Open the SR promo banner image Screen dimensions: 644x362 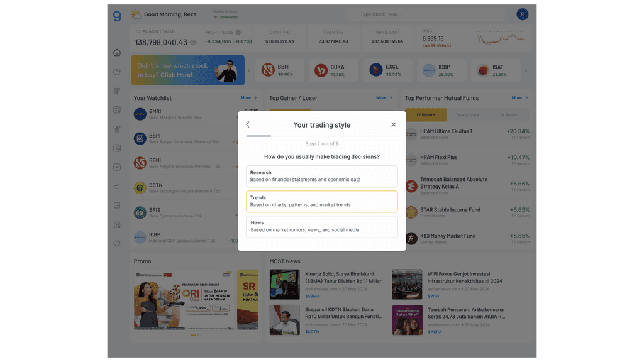248,300
